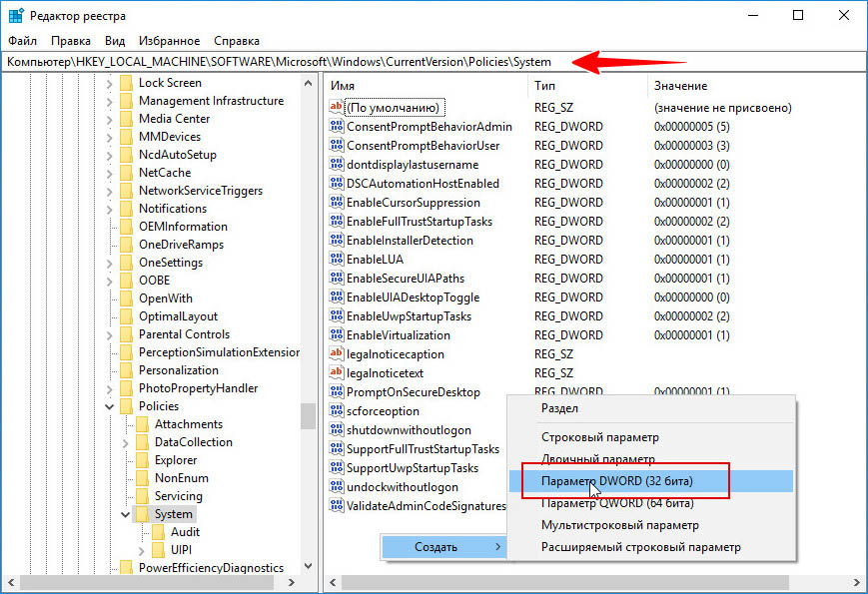Viewport: 868px width, 594px height.
Task: Click the Тип column header
Action: pos(587,86)
